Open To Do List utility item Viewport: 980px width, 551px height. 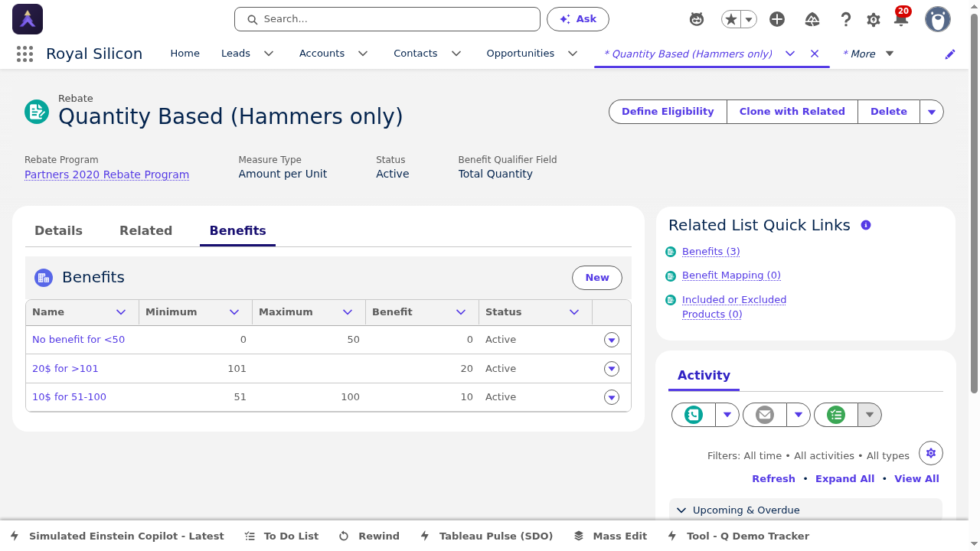(x=281, y=536)
